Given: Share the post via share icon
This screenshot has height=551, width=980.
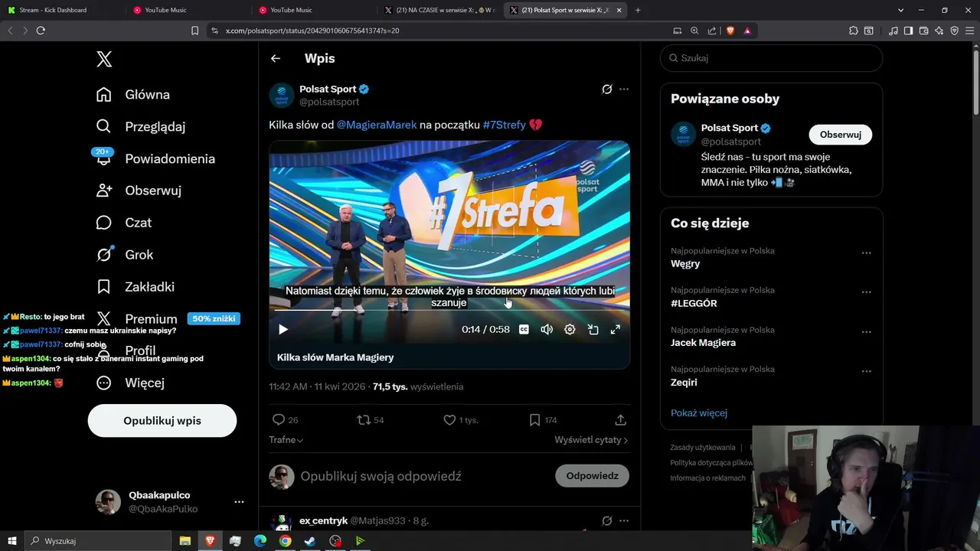Looking at the screenshot, I should [x=621, y=419].
